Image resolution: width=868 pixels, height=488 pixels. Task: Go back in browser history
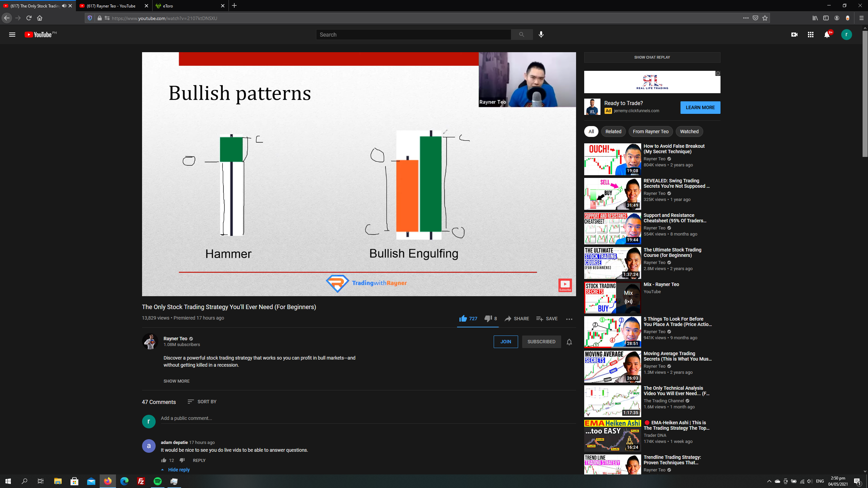tap(7, 18)
